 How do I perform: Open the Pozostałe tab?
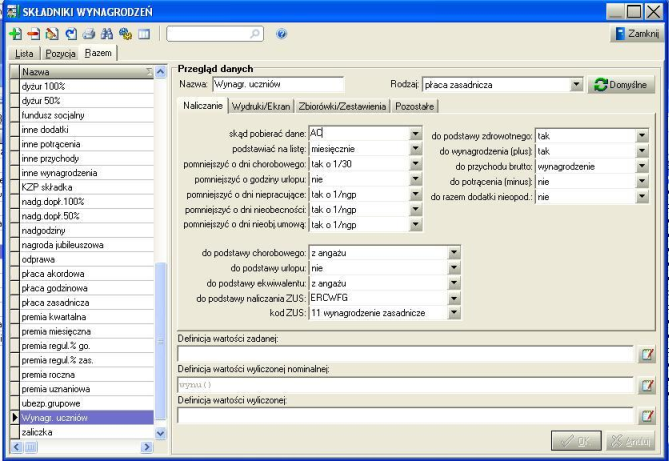pyautogui.click(x=415, y=106)
